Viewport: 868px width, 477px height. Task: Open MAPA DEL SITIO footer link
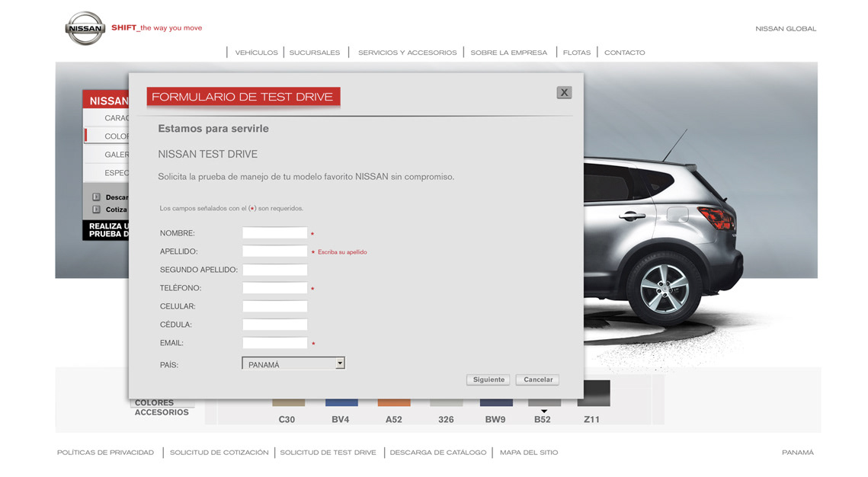(x=529, y=453)
